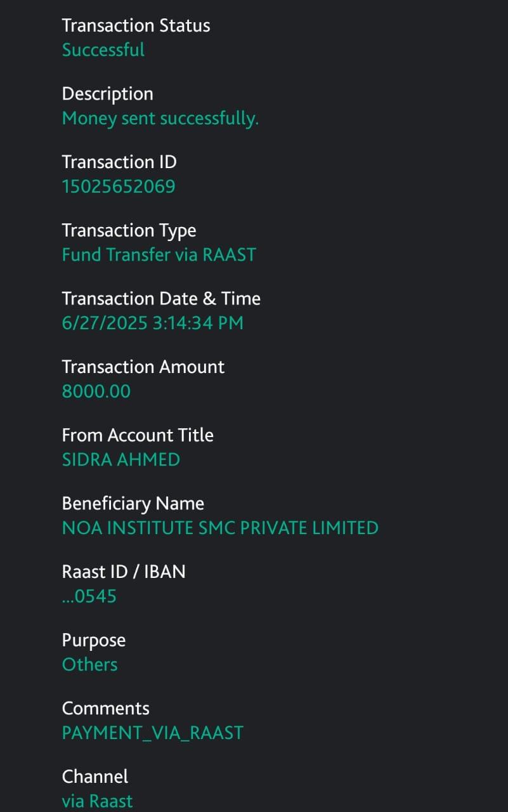Select the 'Others' purpose value
The width and height of the screenshot is (508, 812).
point(90,665)
